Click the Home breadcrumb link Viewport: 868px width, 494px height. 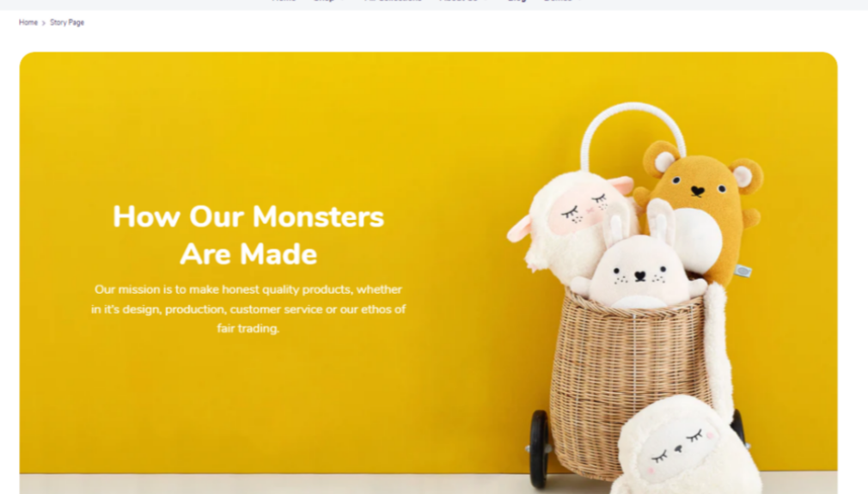pos(28,22)
